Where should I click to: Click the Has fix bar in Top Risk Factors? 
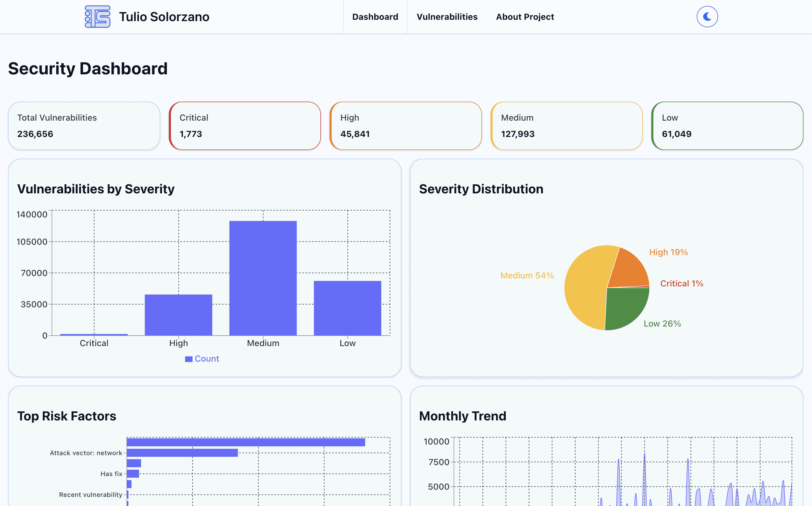click(x=133, y=474)
